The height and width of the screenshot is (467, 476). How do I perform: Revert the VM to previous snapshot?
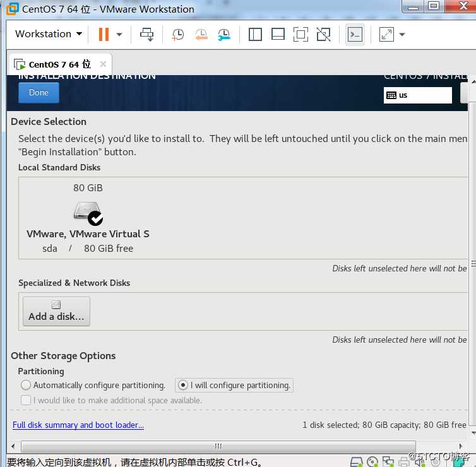tap(201, 34)
